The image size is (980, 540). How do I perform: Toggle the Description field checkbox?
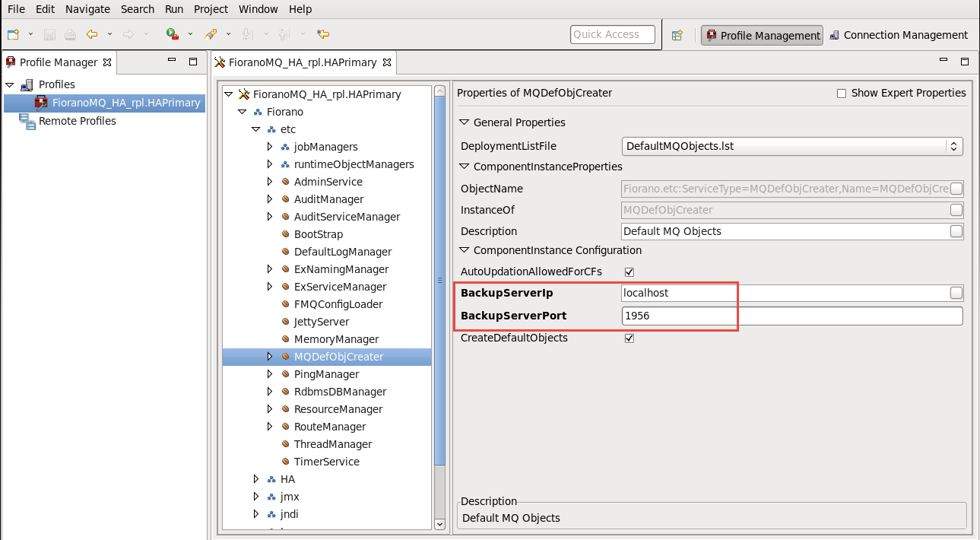(x=956, y=231)
